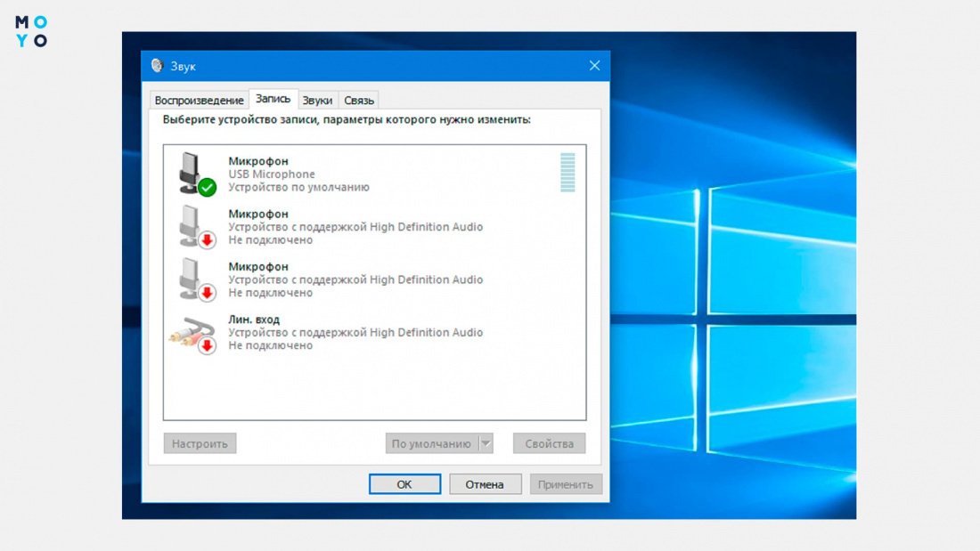Screen dimensions: 980x551
Task: Click the Отмена button
Action: coord(485,484)
